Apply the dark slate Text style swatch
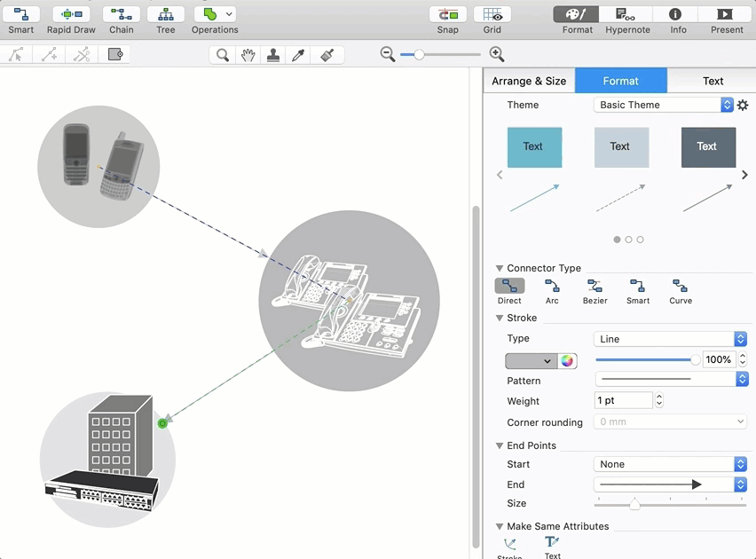 708,147
